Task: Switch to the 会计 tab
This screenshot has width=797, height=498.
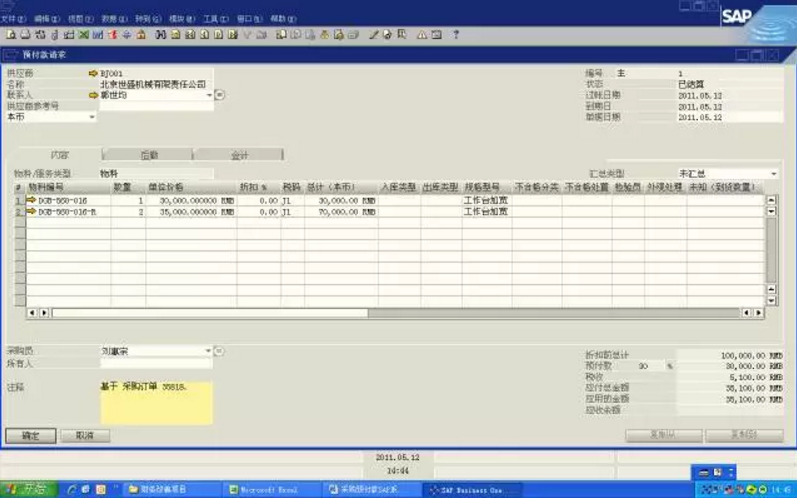Action: point(239,155)
